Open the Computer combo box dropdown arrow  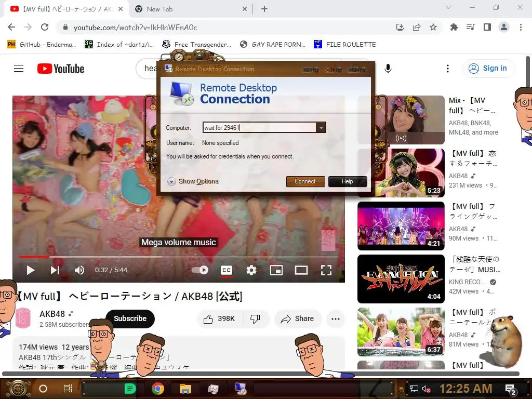click(321, 128)
